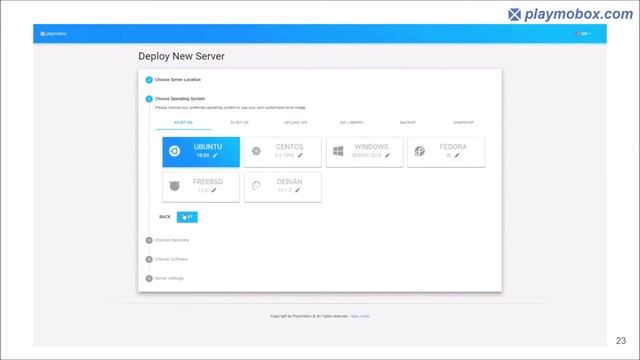
Task: Click the Windows logo icon
Action: [x=338, y=151]
